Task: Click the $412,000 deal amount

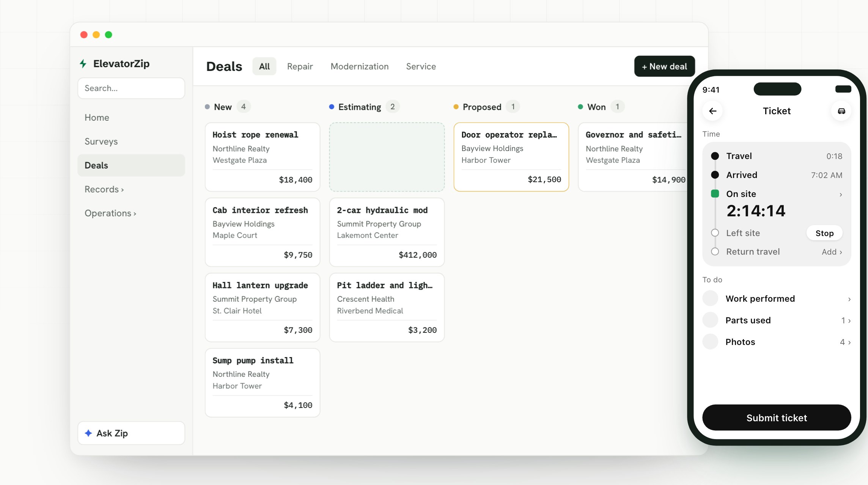Action: coord(417,255)
